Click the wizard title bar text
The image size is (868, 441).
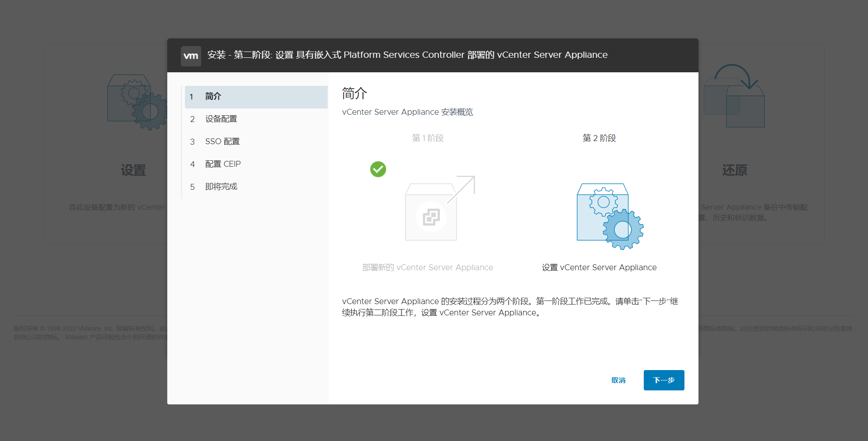pyautogui.click(x=407, y=55)
